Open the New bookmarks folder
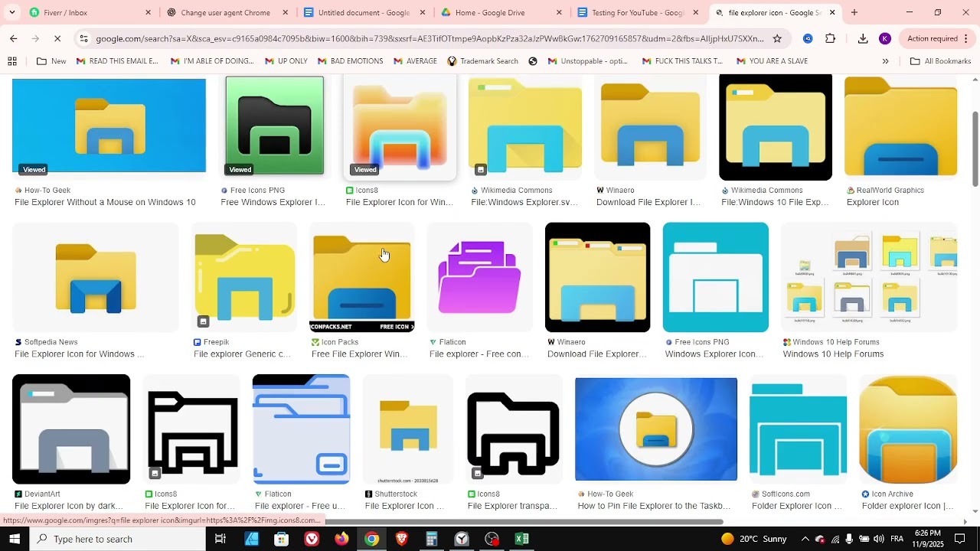This screenshot has height=551, width=980. [51, 61]
